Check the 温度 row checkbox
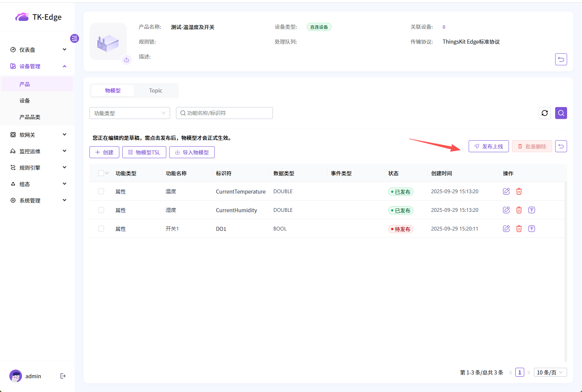This screenshot has width=582, height=392. click(101, 191)
